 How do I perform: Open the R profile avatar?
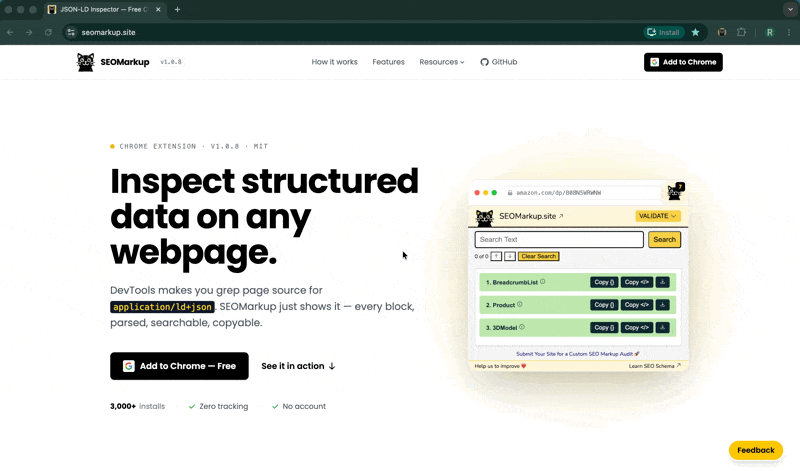point(769,32)
